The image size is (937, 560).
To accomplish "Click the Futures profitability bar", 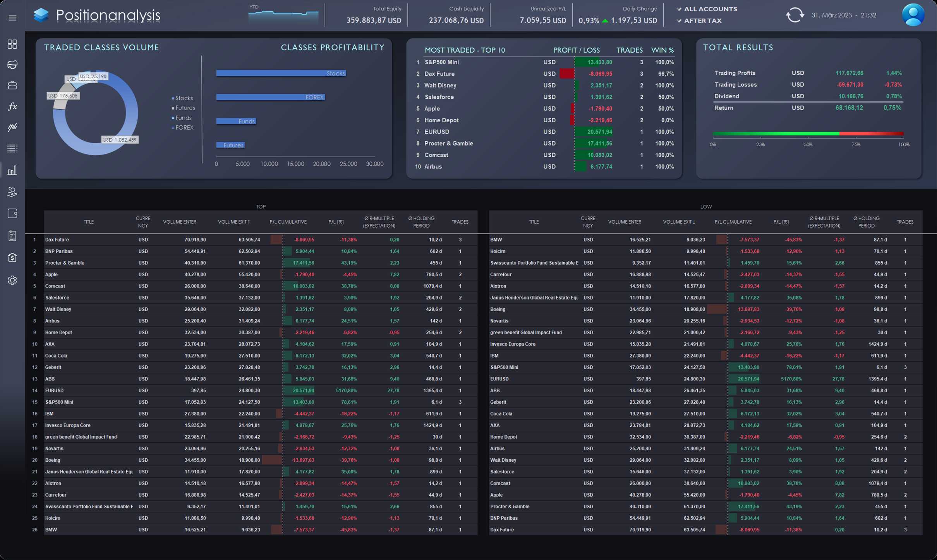I will coord(230,145).
